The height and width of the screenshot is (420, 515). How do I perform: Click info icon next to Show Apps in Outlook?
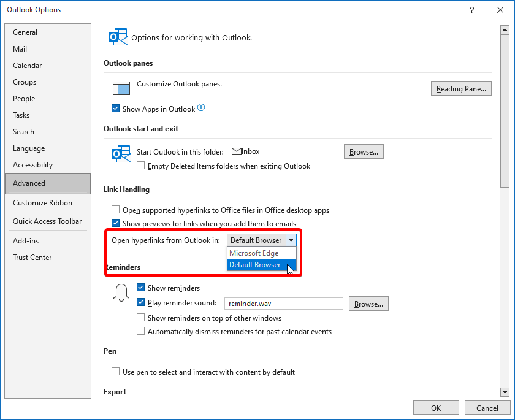(201, 108)
